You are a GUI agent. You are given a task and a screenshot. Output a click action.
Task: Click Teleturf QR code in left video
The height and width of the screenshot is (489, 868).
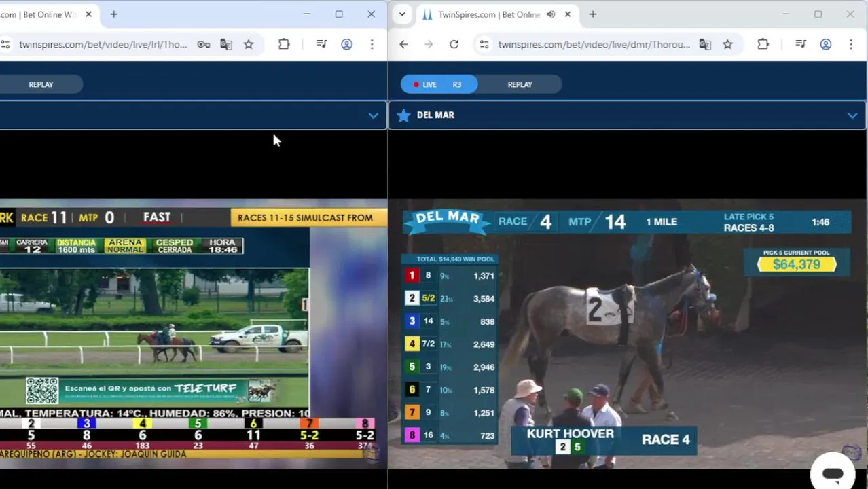[x=42, y=391]
